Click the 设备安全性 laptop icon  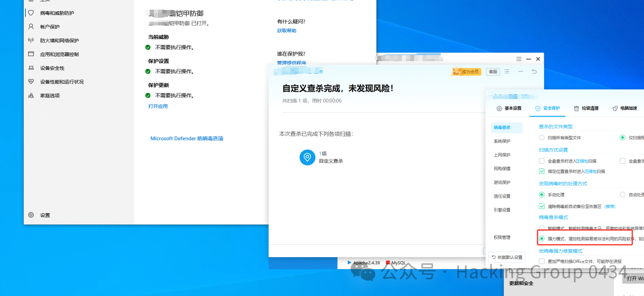tap(31, 68)
